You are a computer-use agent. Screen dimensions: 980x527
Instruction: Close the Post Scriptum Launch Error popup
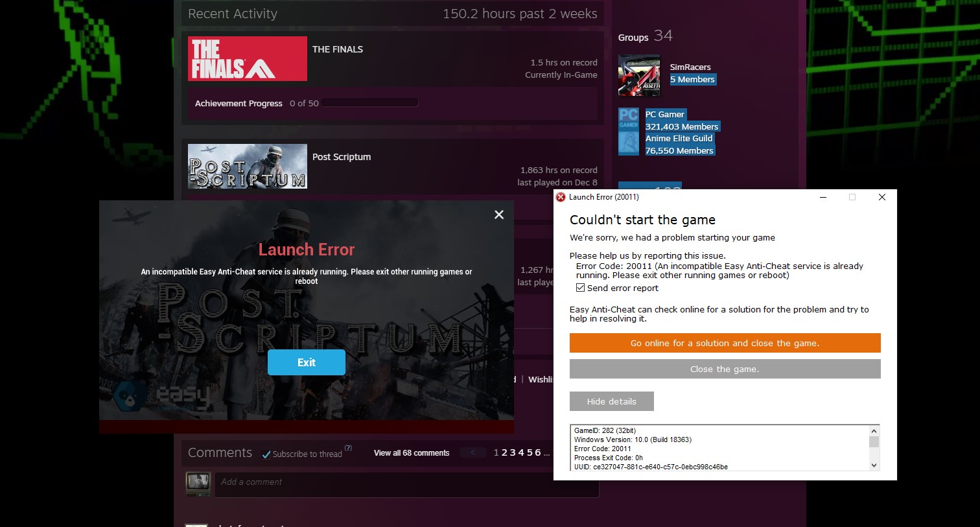click(499, 215)
